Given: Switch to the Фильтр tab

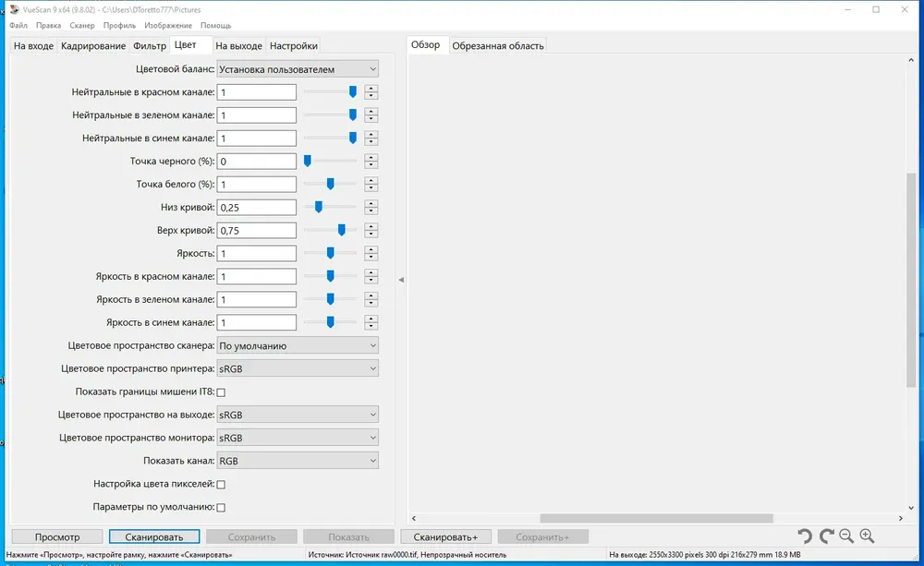Looking at the screenshot, I should click(150, 46).
